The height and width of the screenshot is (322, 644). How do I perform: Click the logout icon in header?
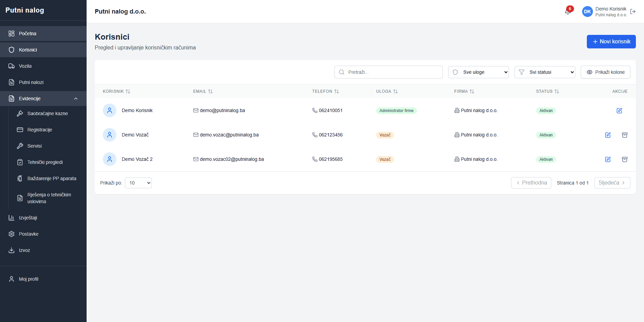pyautogui.click(x=633, y=12)
